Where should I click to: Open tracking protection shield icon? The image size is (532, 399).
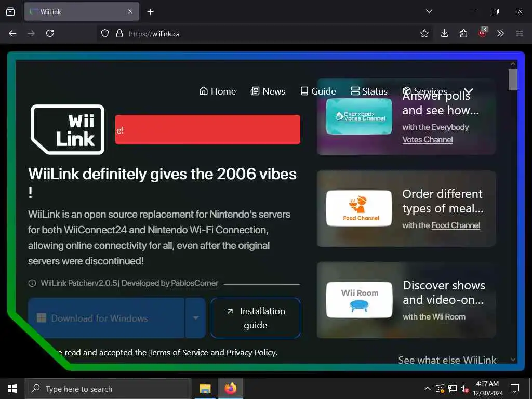point(105,34)
